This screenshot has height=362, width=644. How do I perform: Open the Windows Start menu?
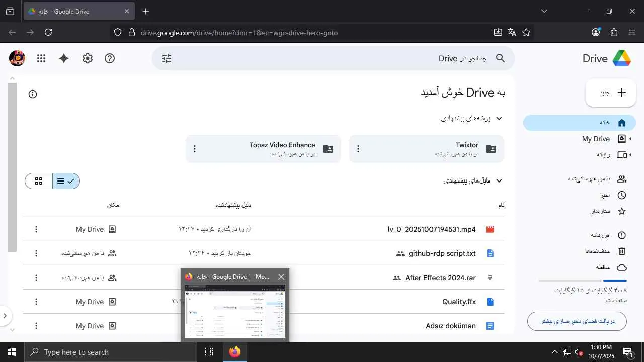coord(12,352)
